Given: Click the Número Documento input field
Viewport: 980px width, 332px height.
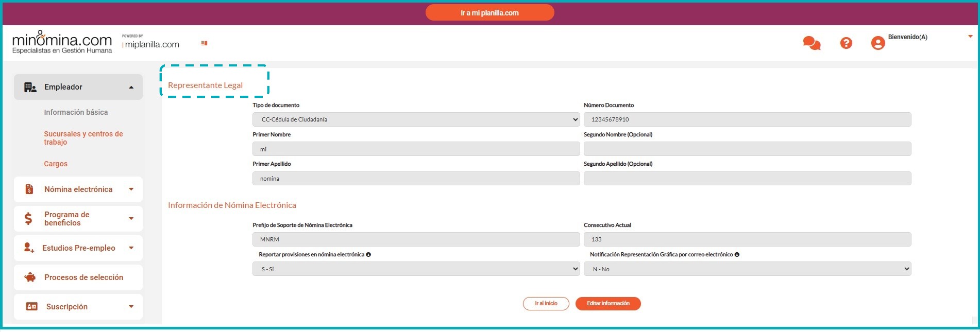Looking at the screenshot, I should click(747, 119).
